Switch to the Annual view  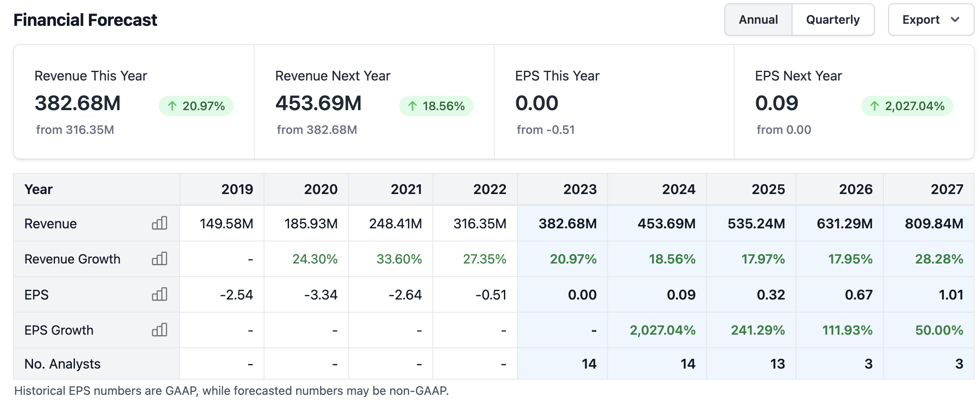point(758,20)
